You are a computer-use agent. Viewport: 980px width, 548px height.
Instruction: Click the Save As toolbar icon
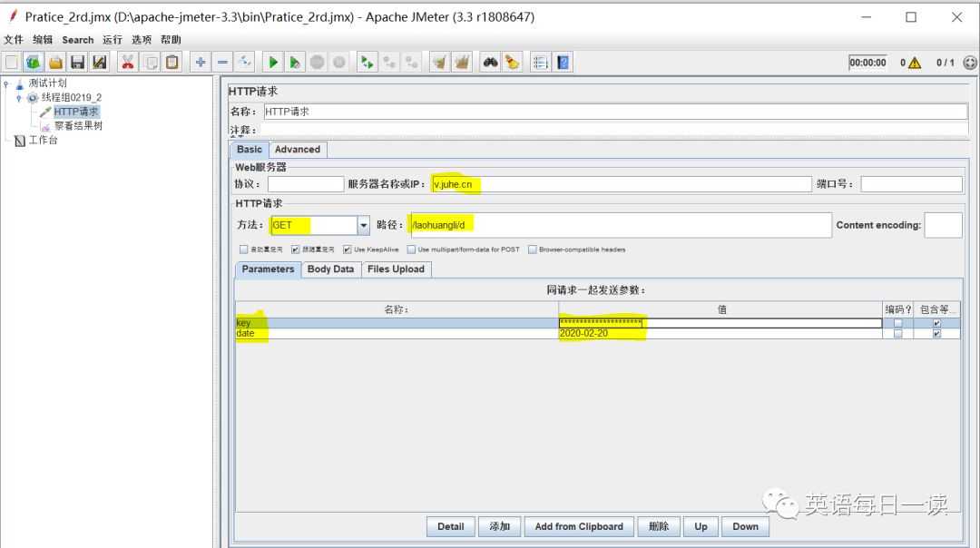pos(100,62)
